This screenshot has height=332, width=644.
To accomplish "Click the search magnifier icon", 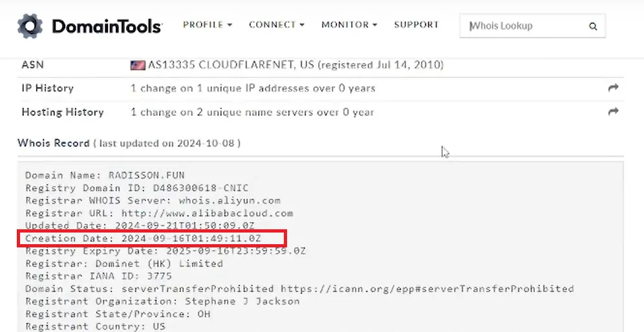I will [x=593, y=26].
